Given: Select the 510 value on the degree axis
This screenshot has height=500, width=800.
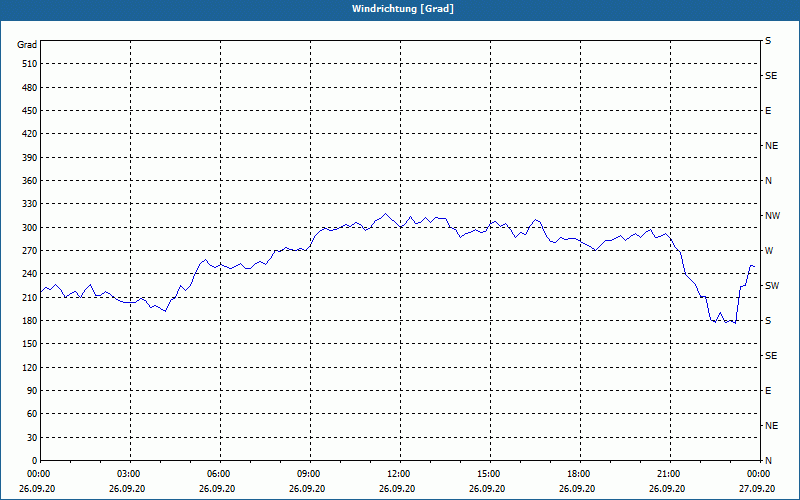Looking at the screenshot, I should [30, 64].
